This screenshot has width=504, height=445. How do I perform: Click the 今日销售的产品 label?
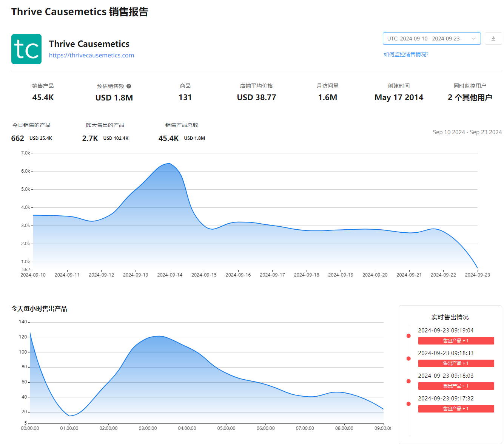(31, 125)
